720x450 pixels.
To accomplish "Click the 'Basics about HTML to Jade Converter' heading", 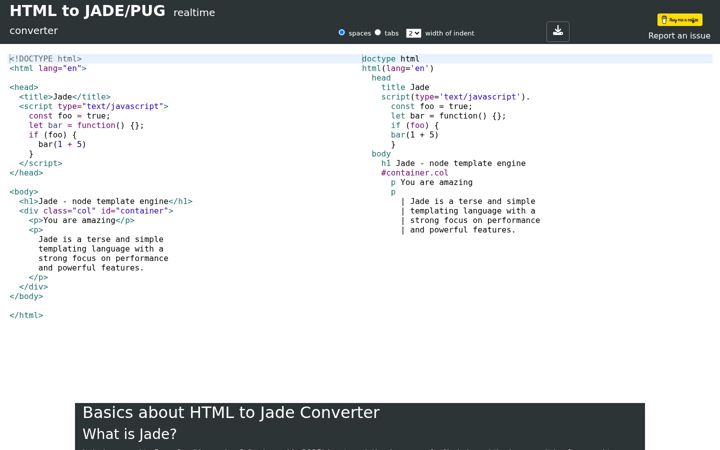I will pyautogui.click(x=231, y=412).
